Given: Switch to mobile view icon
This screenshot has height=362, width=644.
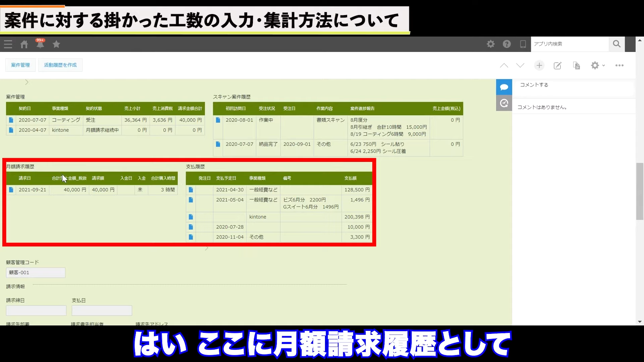Looking at the screenshot, I should 523,44.
